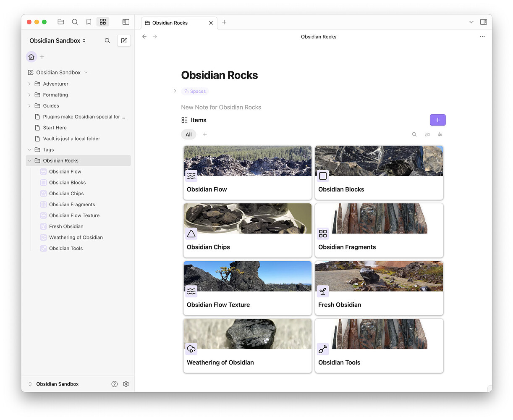Open view filter settings in the Items section
This screenshot has height=420, width=513.
point(440,134)
